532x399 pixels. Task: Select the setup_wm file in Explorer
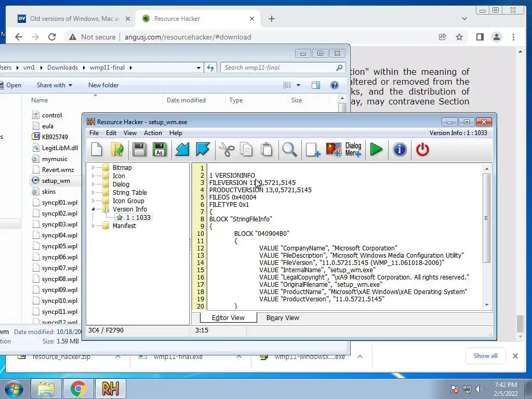(56, 181)
